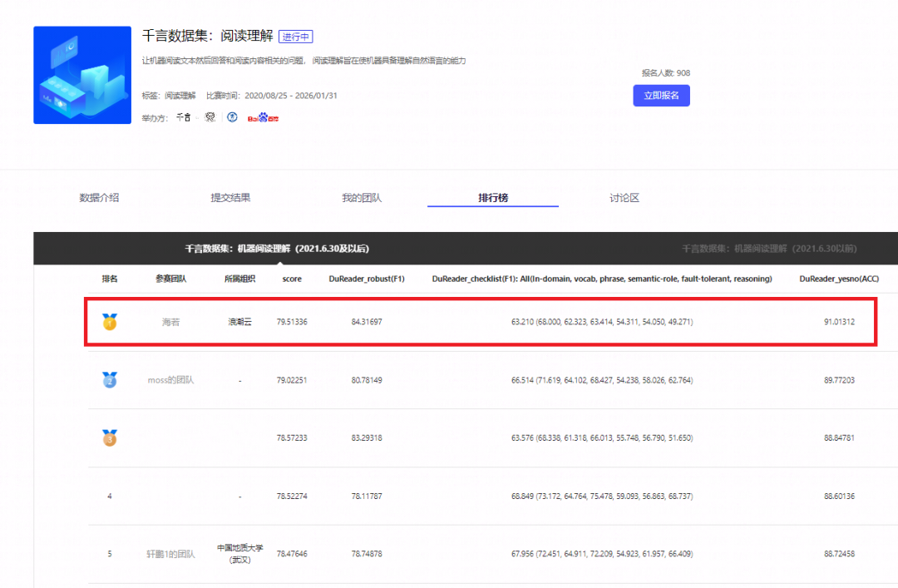Screen dimensions: 898x588
Task: Select leaderboard 2021.6.30及以后 tab
Action: 277,249
